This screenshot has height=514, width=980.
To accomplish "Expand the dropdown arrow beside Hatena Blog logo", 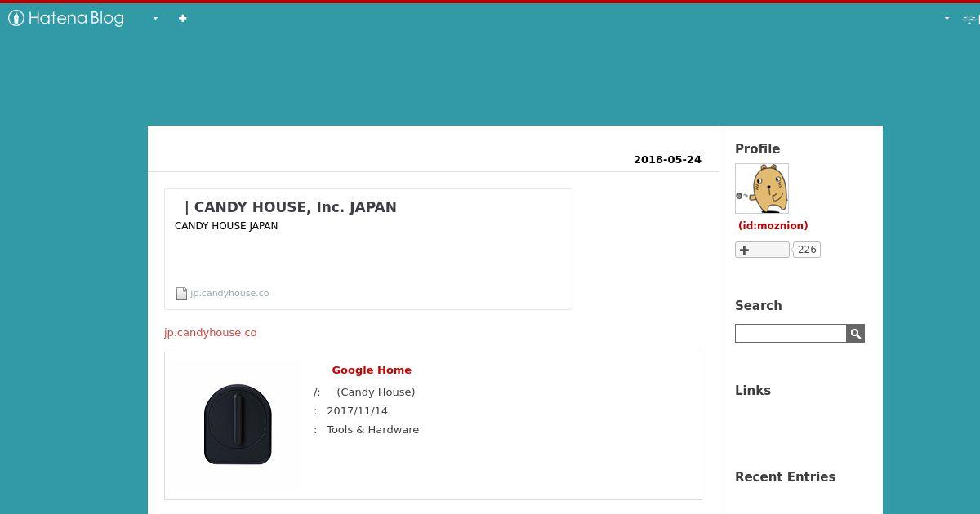I will point(155,18).
